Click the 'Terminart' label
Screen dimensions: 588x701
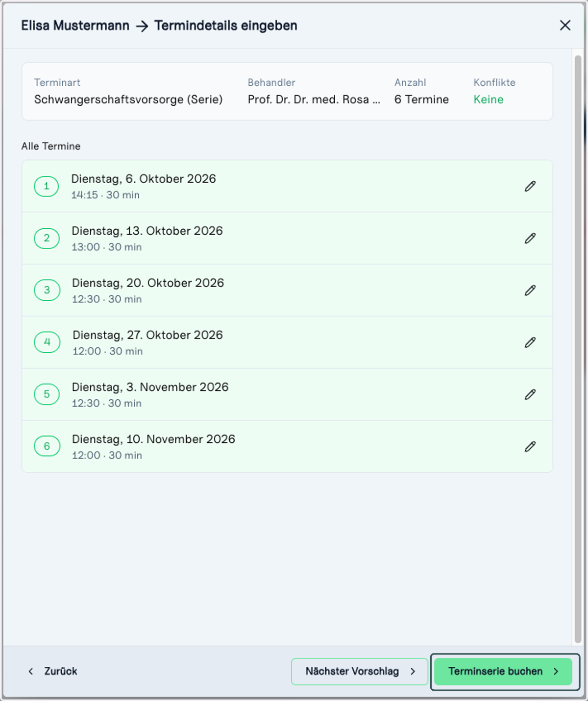pos(57,82)
